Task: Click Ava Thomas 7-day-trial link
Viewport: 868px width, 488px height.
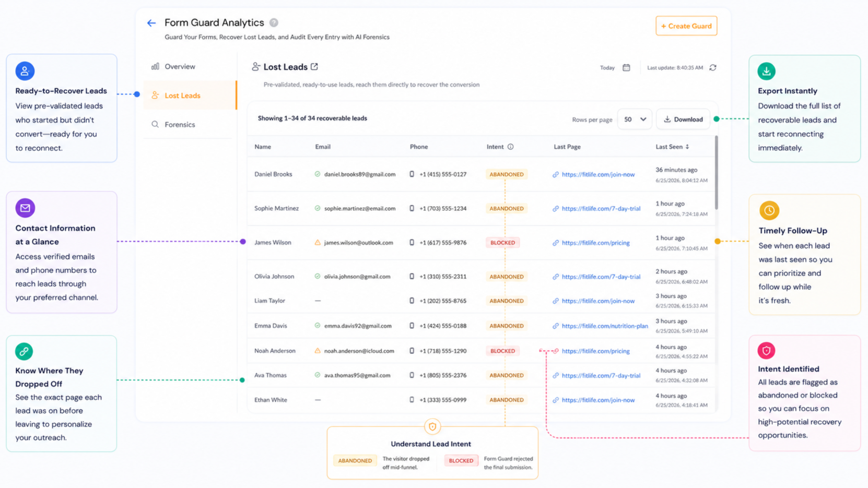Action: coord(601,375)
